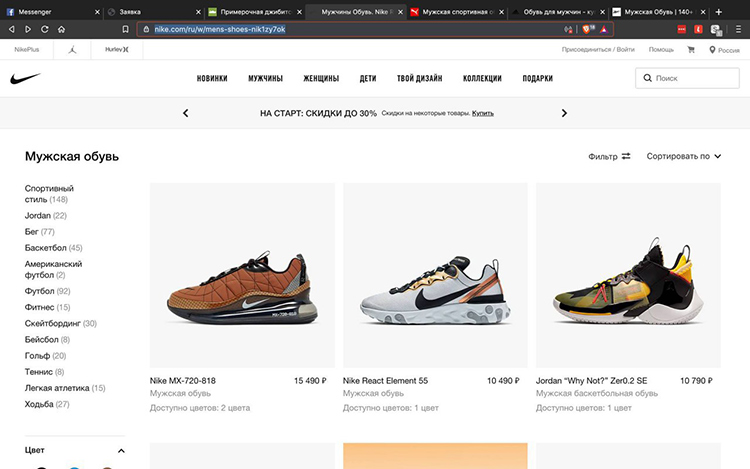The width and height of the screenshot is (750, 469).
Task: Close the Заявка tab
Action: coord(198,12)
